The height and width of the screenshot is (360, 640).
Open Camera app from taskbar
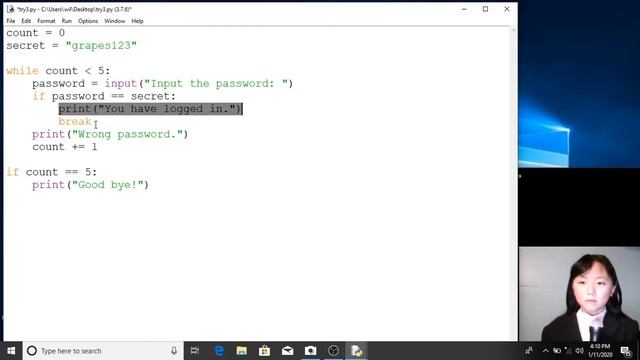coord(310,351)
